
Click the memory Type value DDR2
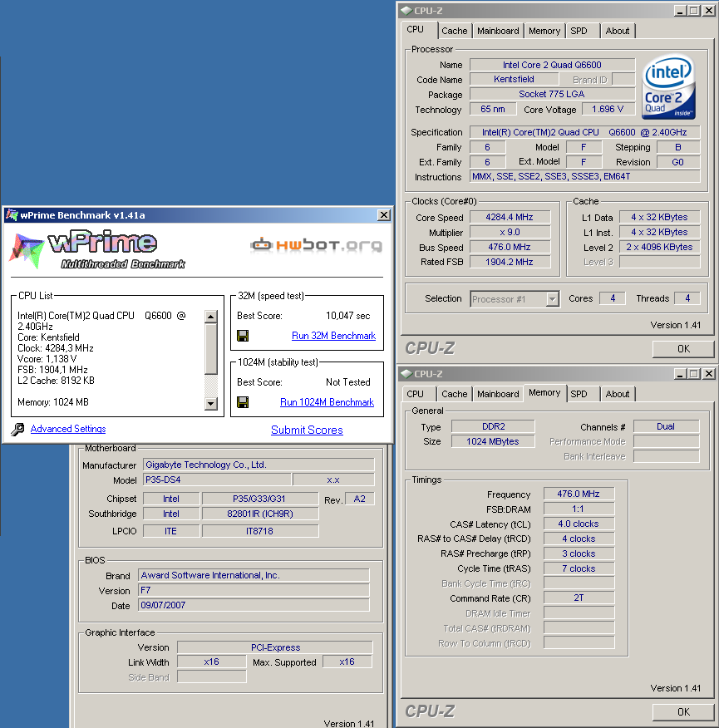click(x=493, y=426)
